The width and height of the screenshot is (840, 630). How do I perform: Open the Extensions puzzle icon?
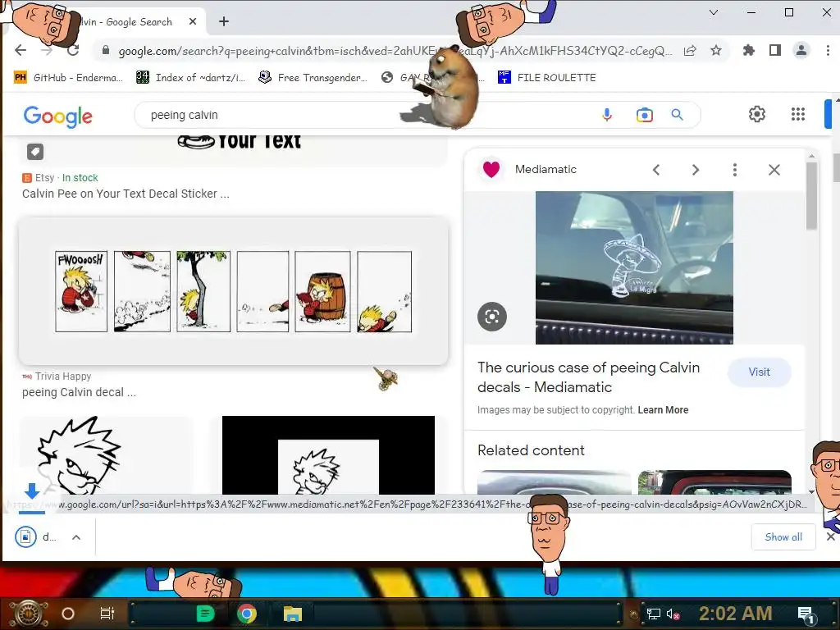748,50
